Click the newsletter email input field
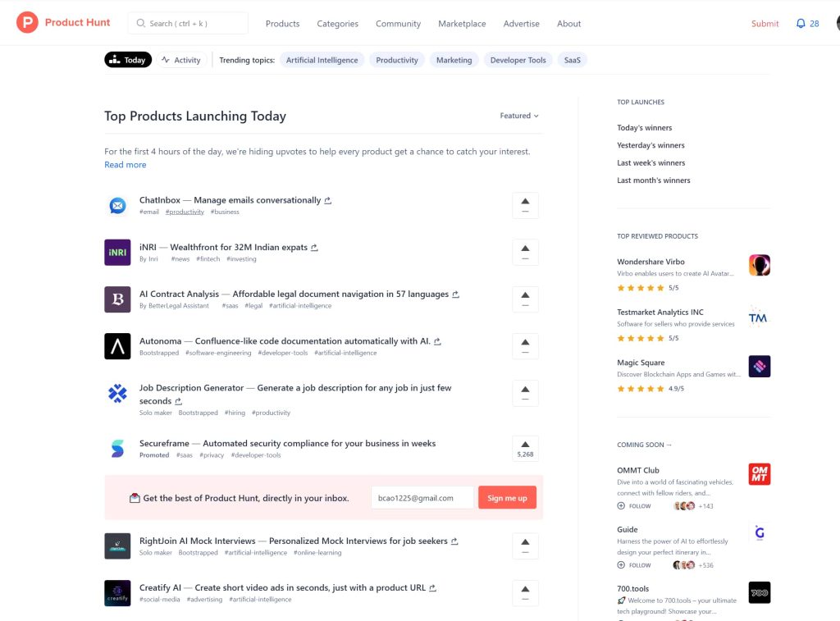 coord(422,498)
